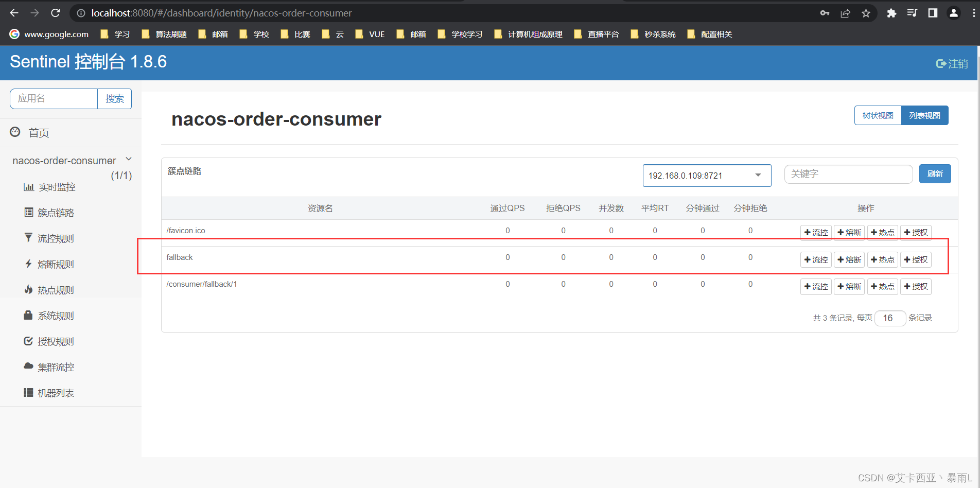Switch to 树状视图 tree view
980x488 pixels.
click(878, 115)
